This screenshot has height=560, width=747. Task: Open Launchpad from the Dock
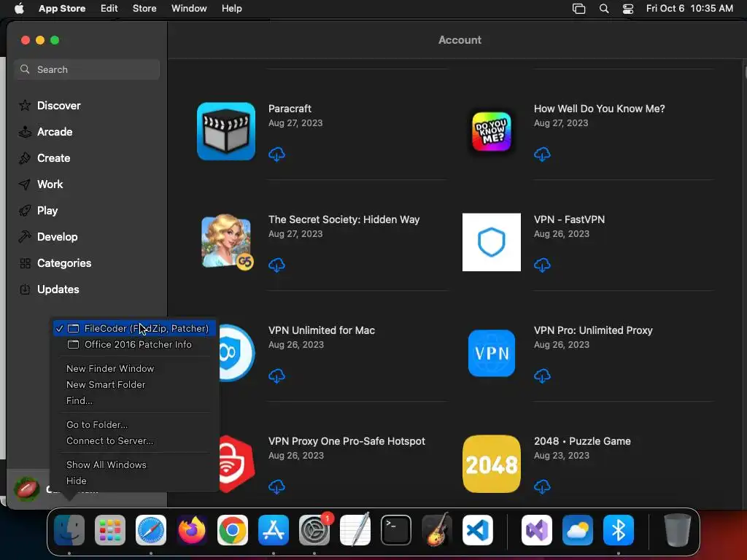(110, 530)
